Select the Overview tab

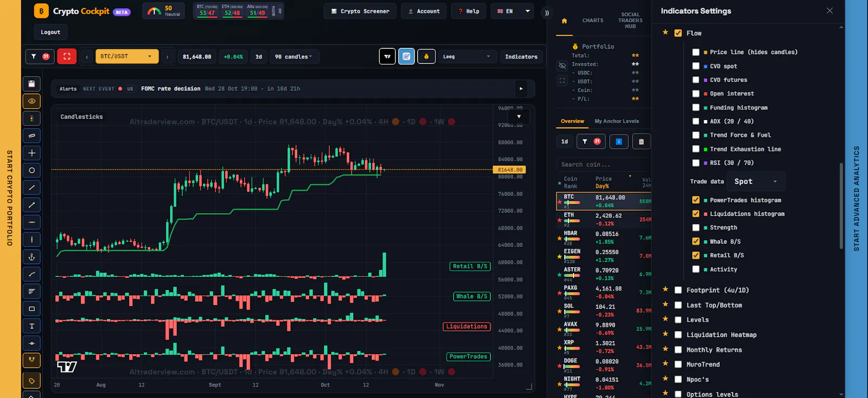point(572,122)
